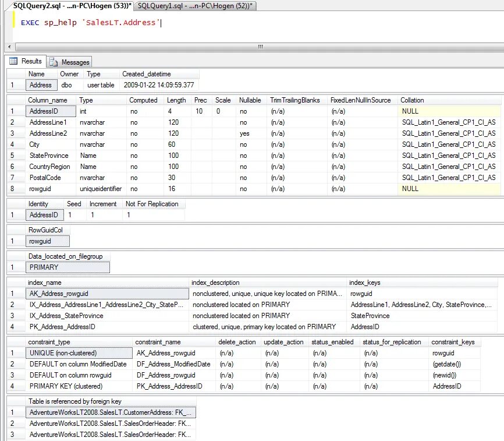Click the Messages tab icon

click(x=54, y=62)
